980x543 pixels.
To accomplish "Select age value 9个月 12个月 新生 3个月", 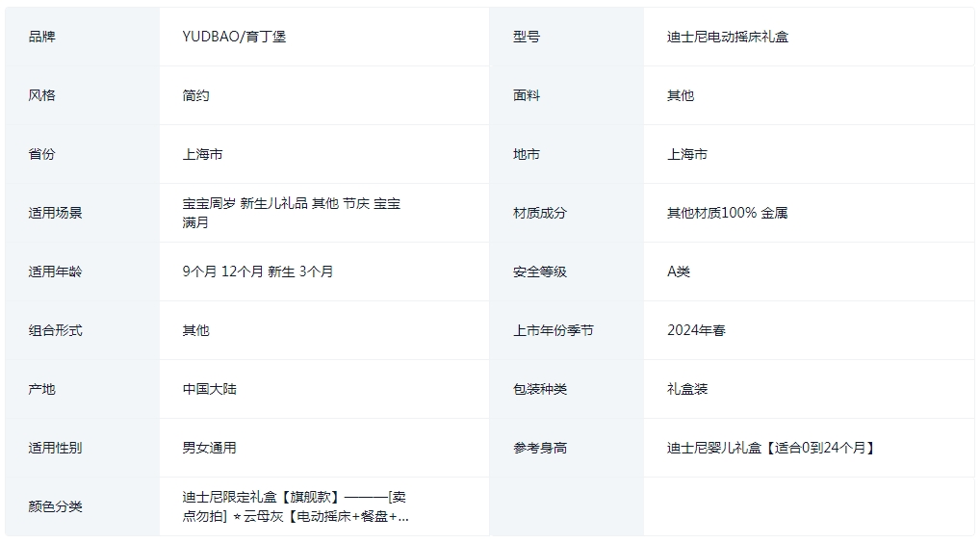I will pyautogui.click(x=257, y=271).
